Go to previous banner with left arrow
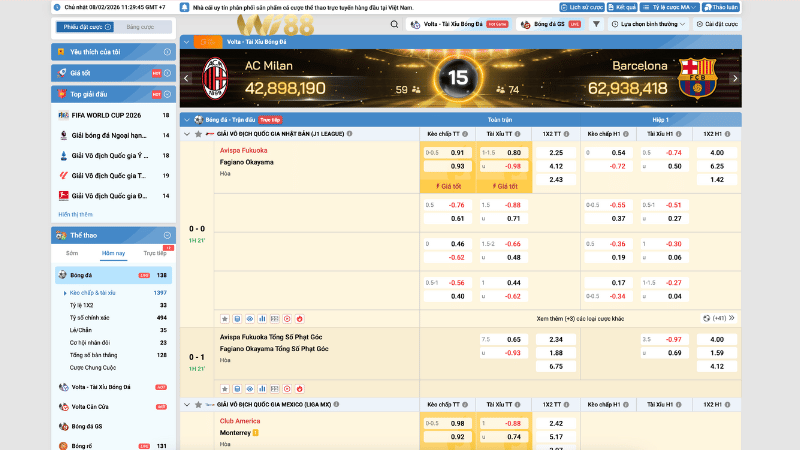 tap(186, 78)
